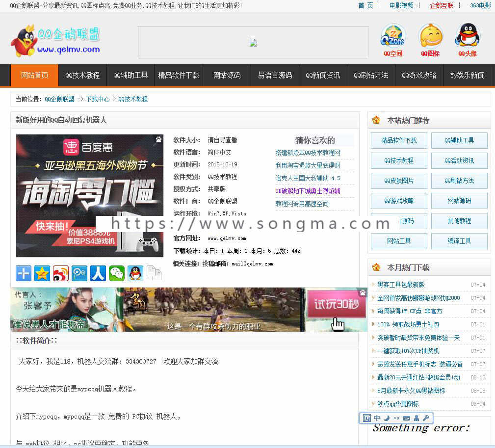This screenshot has width=495, height=448.
Task: Share to WeChat icon
Action: pyautogui.click(x=116, y=273)
